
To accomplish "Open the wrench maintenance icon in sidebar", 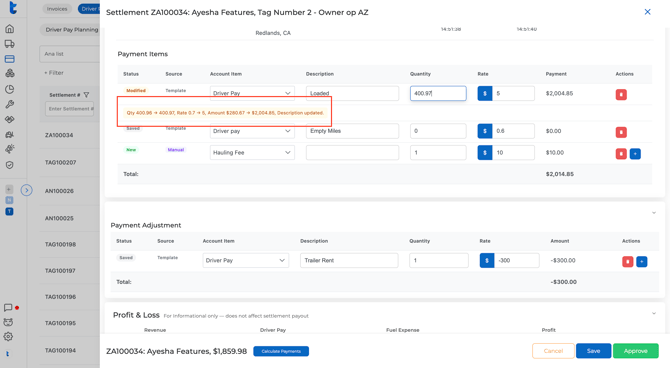I will [x=9, y=104].
